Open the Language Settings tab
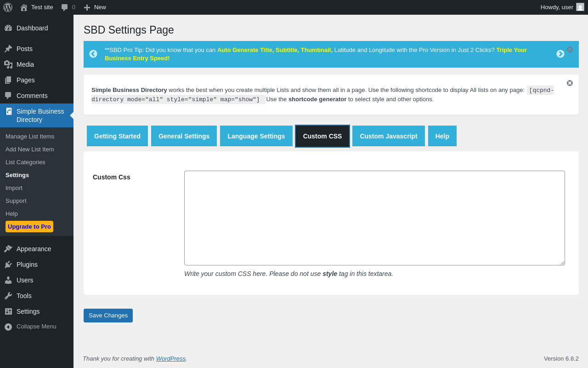The image size is (588, 368). [x=256, y=136]
